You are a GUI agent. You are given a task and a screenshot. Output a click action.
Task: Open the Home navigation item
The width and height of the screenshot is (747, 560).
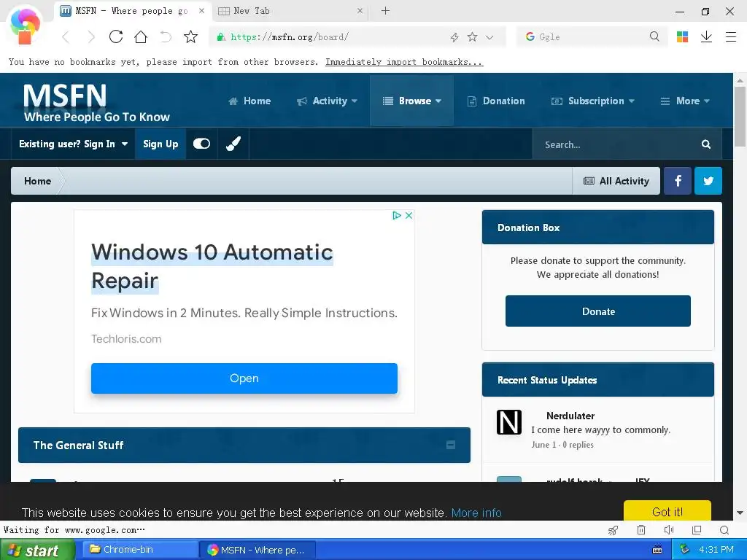tap(249, 101)
